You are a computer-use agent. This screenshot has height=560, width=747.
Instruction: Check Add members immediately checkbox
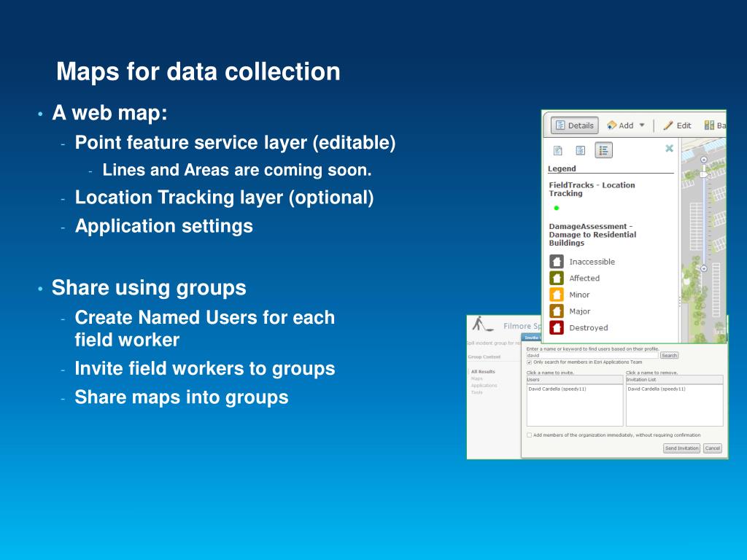(x=529, y=435)
